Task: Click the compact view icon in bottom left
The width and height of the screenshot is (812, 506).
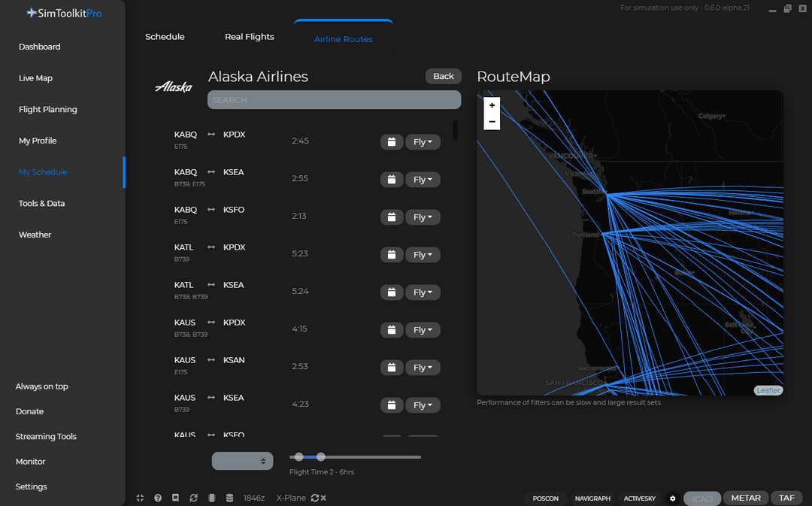Action: pyautogui.click(x=140, y=498)
